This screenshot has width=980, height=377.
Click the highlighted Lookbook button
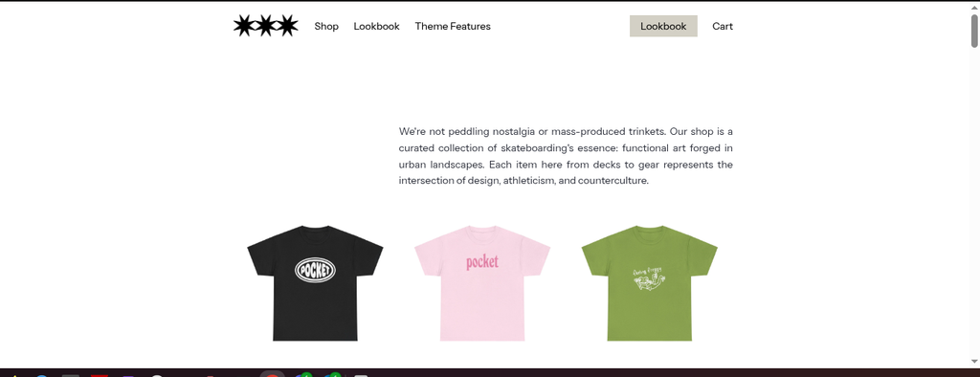click(663, 26)
